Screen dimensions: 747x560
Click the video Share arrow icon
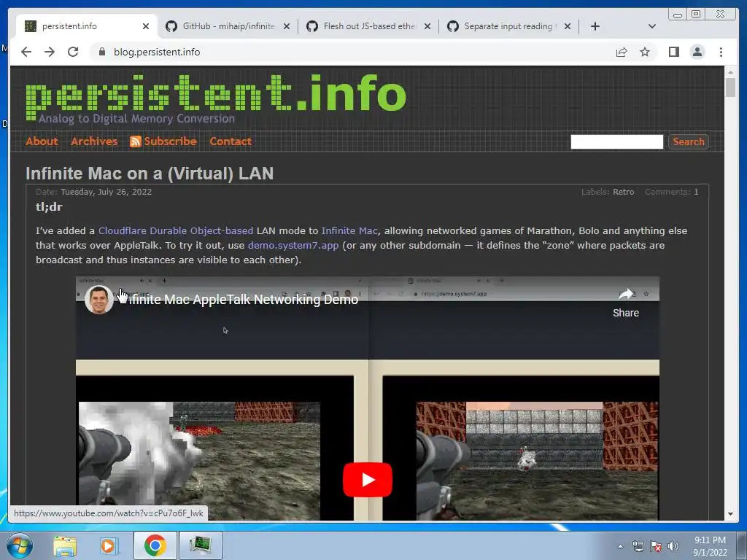[x=625, y=295]
